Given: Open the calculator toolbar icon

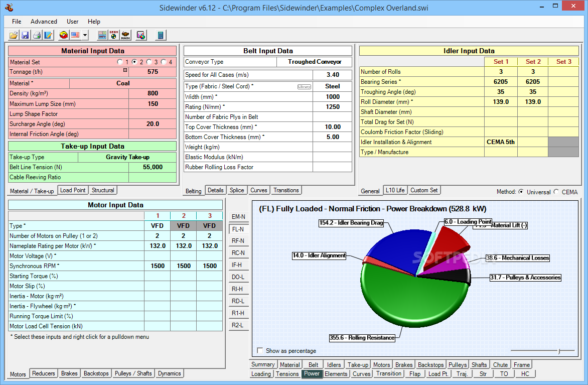Looking at the screenshot, I should pos(161,35).
